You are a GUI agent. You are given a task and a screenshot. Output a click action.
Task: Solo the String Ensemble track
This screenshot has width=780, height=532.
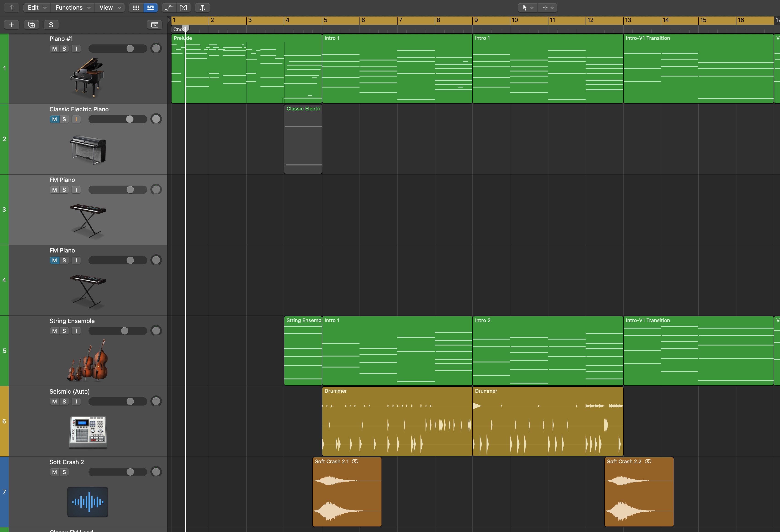click(64, 331)
